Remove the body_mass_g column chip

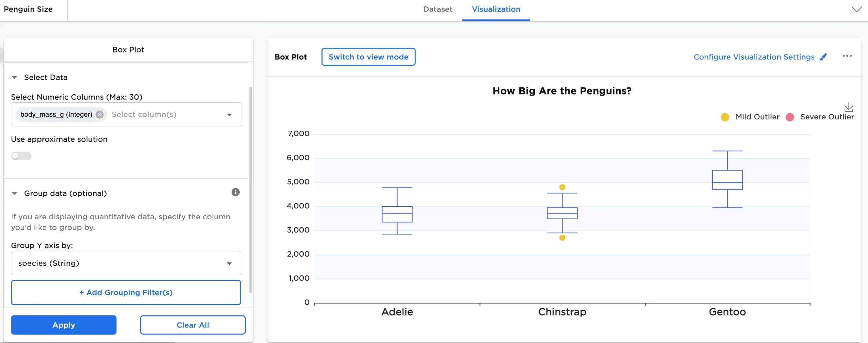[99, 114]
